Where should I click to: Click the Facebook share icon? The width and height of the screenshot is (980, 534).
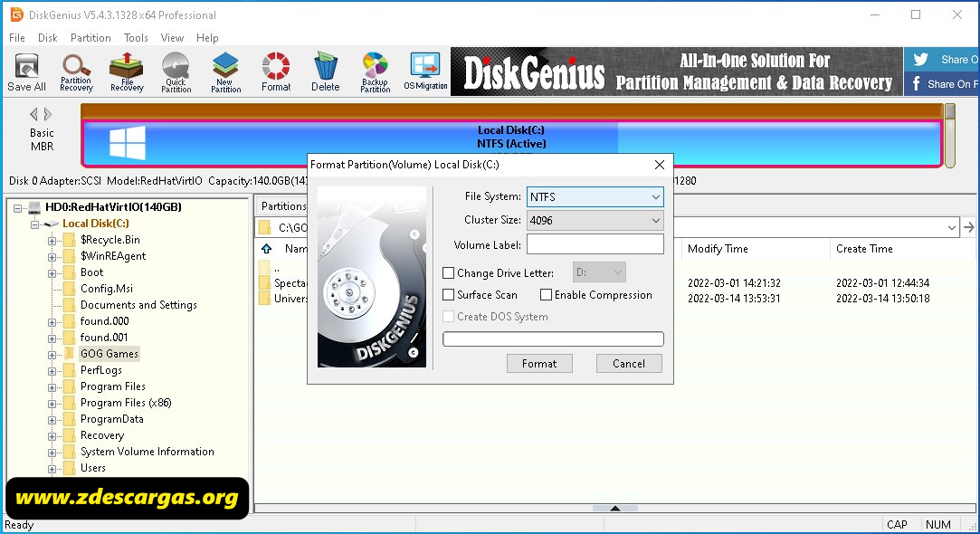pyautogui.click(x=917, y=84)
